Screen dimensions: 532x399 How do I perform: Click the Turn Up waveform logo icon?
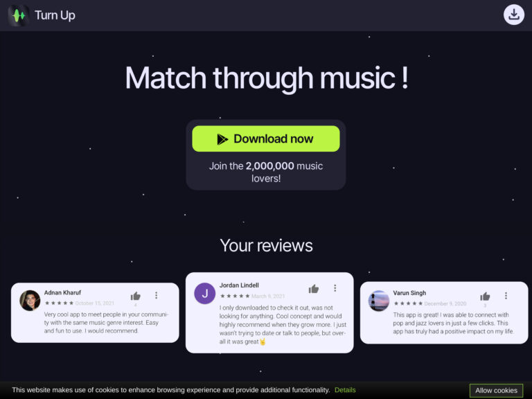pos(18,15)
